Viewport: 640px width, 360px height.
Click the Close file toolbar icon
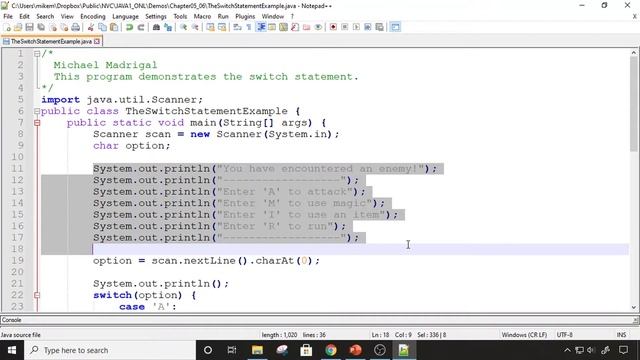(x=53, y=27)
